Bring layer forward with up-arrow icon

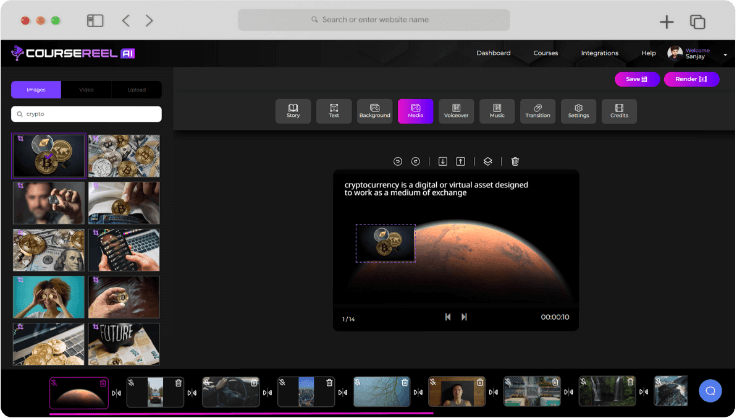tap(461, 161)
